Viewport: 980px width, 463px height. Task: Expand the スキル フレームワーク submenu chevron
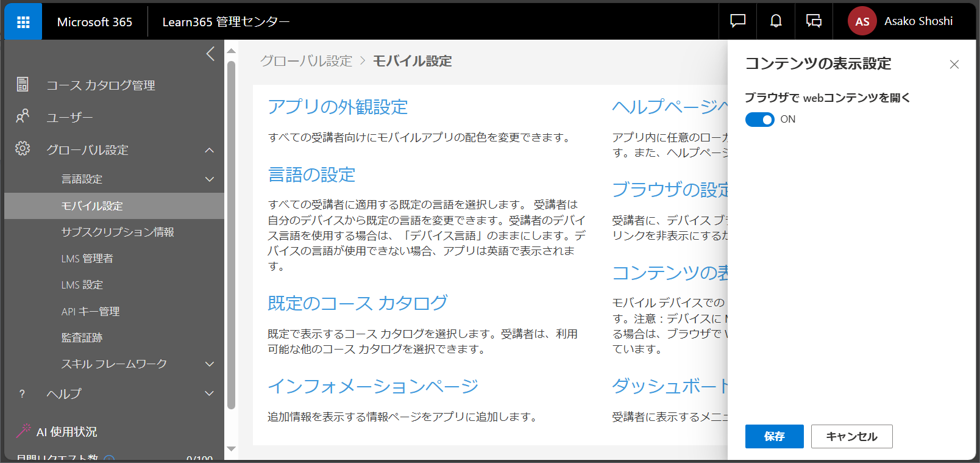point(209,364)
